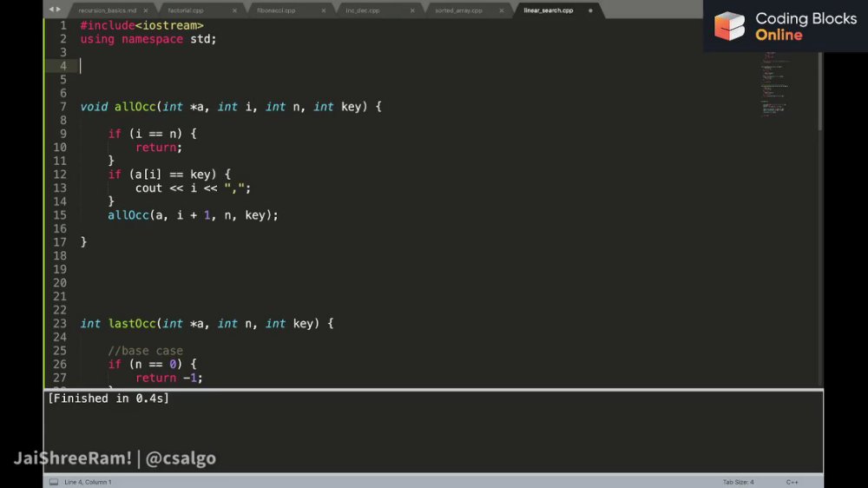This screenshot has height=488, width=868.
Task: Click the left tab navigation arrow
Action: tap(51, 10)
